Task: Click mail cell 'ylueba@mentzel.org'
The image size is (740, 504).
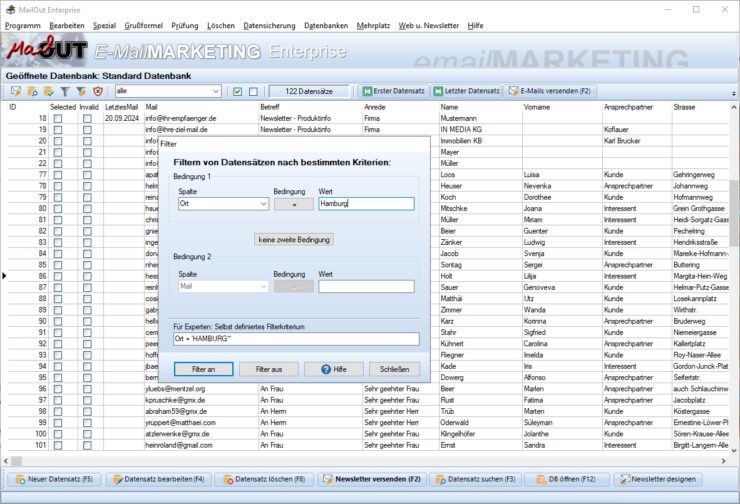Action: click(175, 389)
